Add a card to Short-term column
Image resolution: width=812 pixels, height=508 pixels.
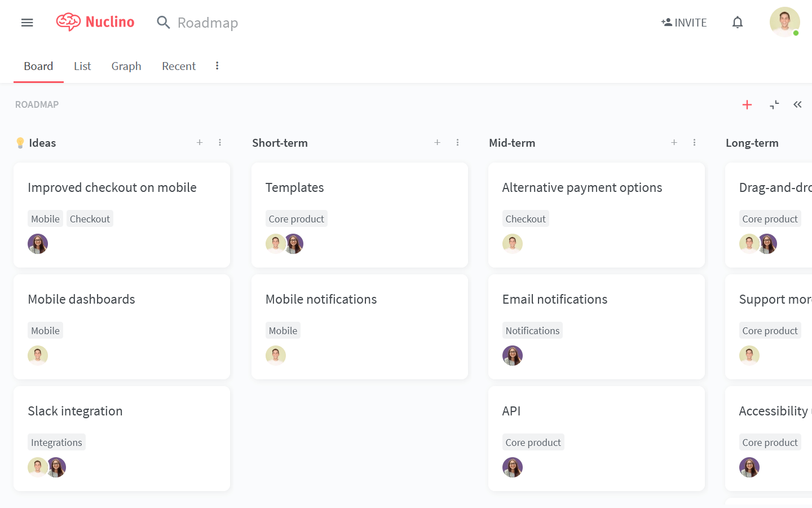point(437,143)
